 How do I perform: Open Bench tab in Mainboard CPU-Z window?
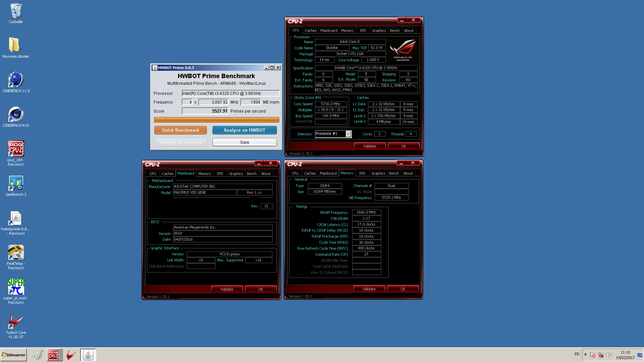click(252, 174)
